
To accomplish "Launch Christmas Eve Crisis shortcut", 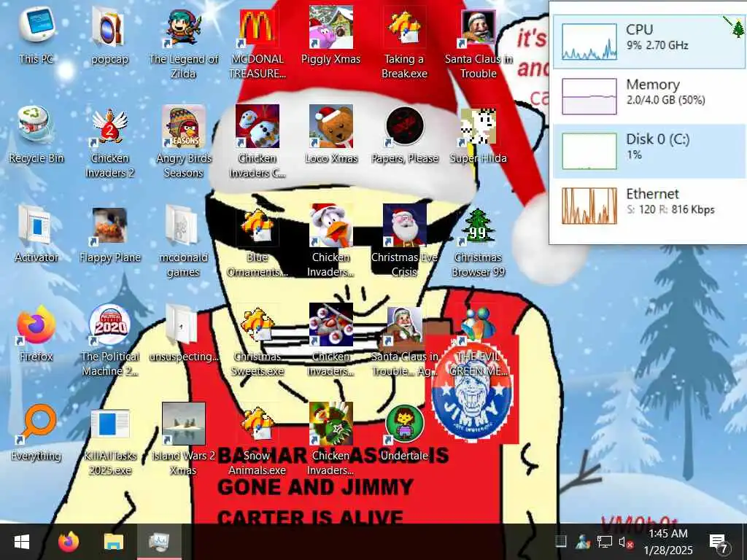I will pyautogui.click(x=404, y=241).
